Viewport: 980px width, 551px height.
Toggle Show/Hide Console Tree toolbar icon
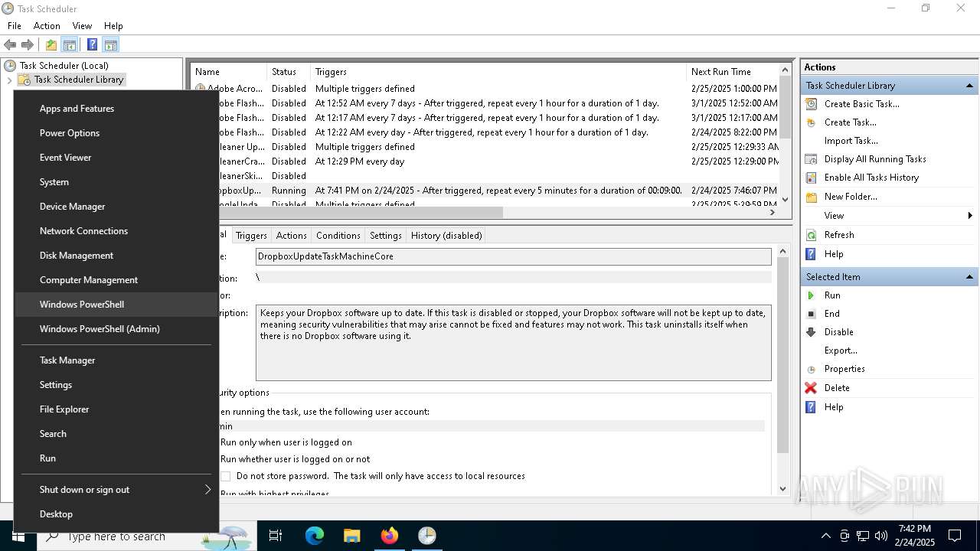pyautogui.click(x=70, y=44)
